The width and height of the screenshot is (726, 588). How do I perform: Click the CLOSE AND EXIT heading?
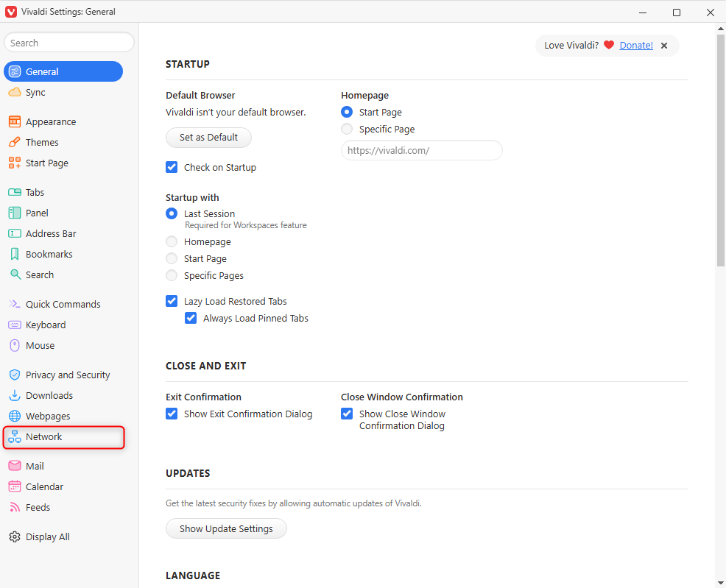pos(206,366)
